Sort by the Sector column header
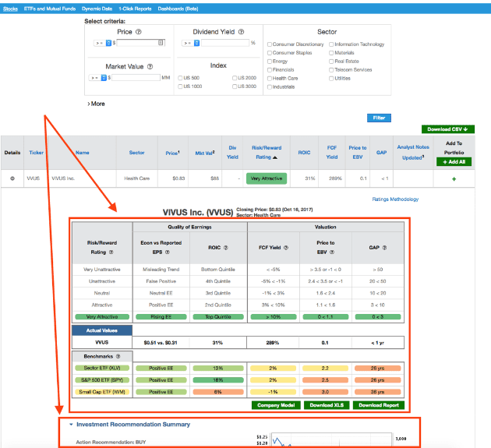491x448 pixels. (x=137, y=153)
